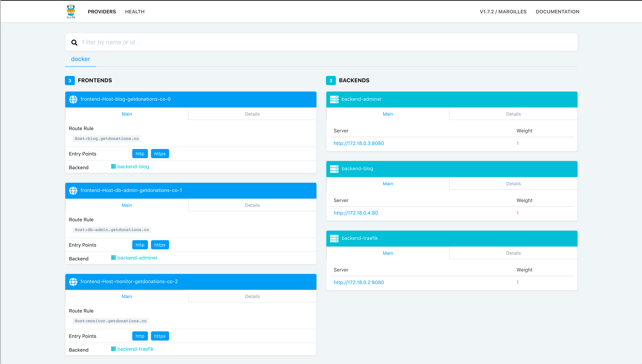Select the HEALTH menu item
The image size is (642, 364).
pos(135,11)
